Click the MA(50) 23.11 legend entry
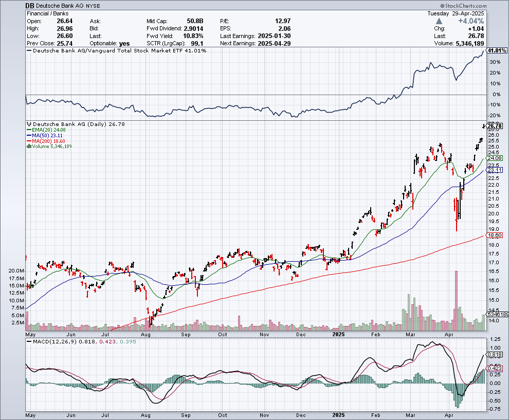The image size is (509, 420). coord(44,135)
